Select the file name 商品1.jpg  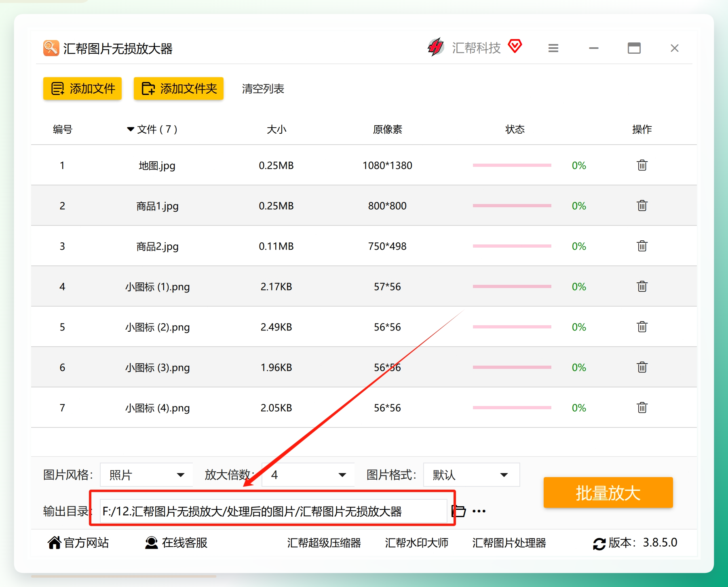tap(157, 206)
